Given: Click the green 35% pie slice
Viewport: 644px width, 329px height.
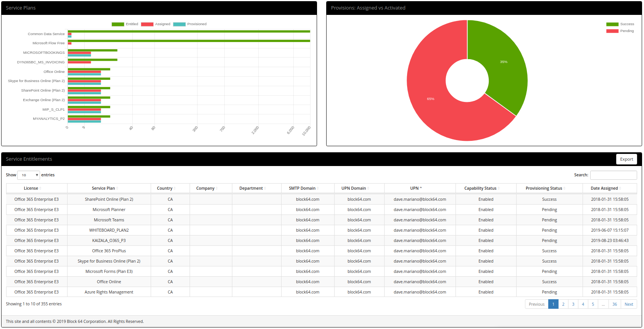Looking at the screenshot, I should (x=504, y=61).
